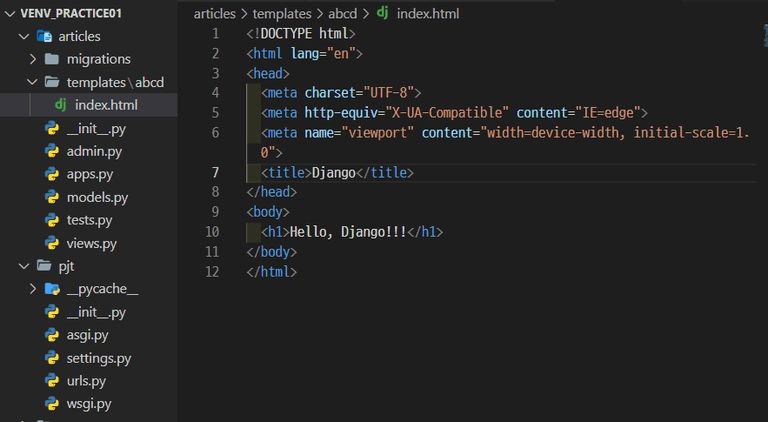Click the opening <body> tag
768x422 pixels.
(x=268, y=212)
